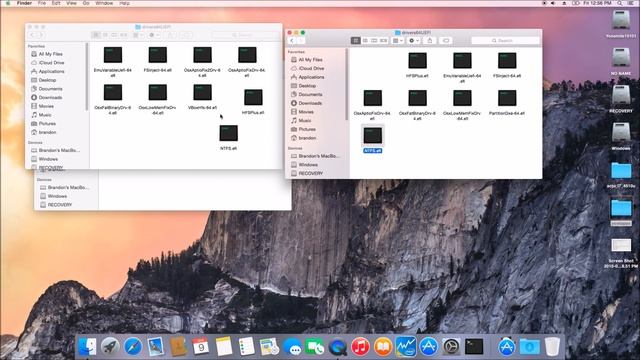Click the Edit Tags toolbar button in active window

[x=446, y=40]
